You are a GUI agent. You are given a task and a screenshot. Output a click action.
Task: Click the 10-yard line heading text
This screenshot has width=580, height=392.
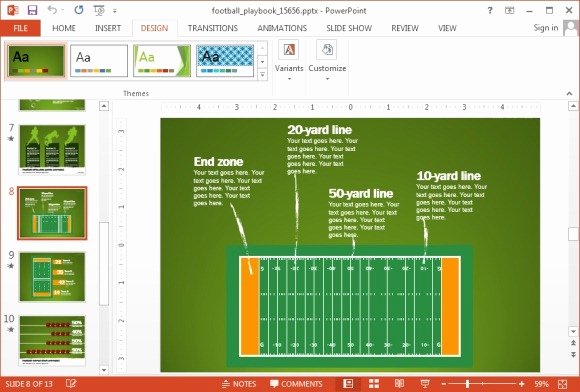pyautogui.click(x=449, y=176)
